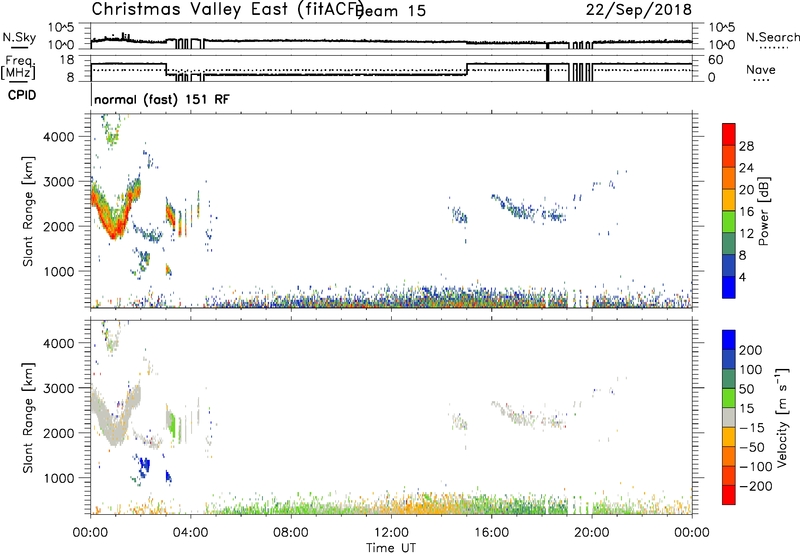Image resolution: width=800 pixels, height=554 pixels.
Task: Click the date '22/Sep/2018'
Action: coord(638,9)
